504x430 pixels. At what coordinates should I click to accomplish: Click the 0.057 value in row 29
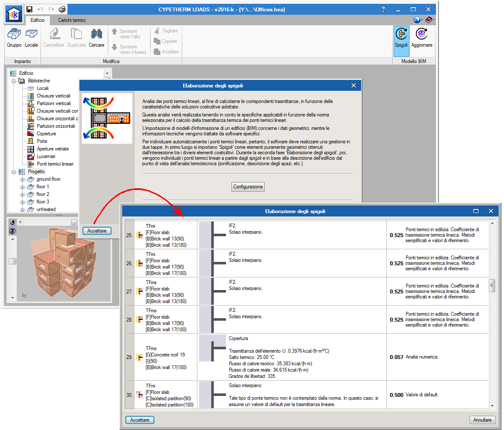[396, 357]
